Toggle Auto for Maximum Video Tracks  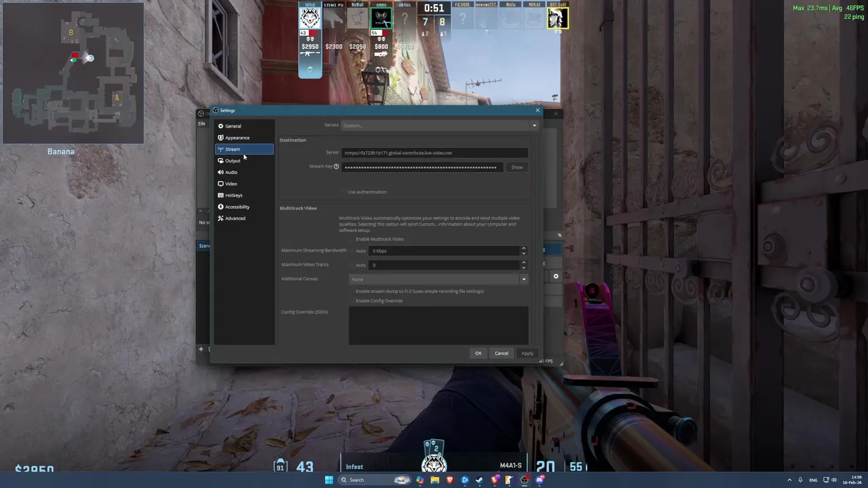(x=352, y=265)
